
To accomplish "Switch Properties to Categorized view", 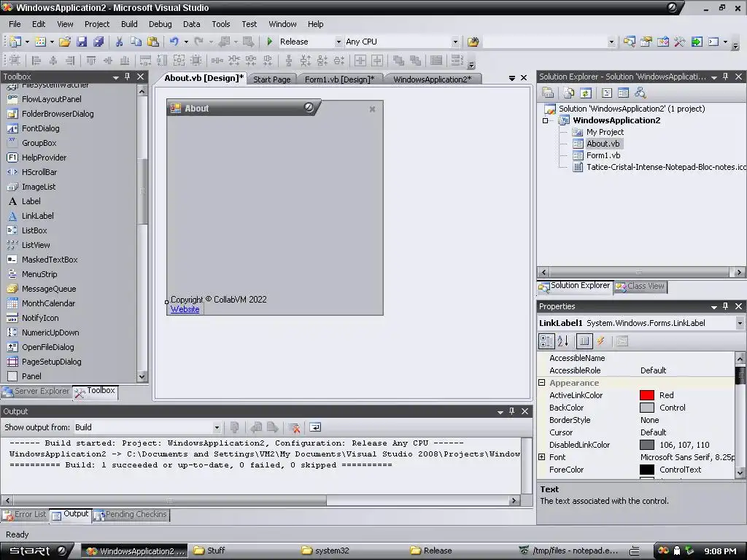I will point(546,341).
